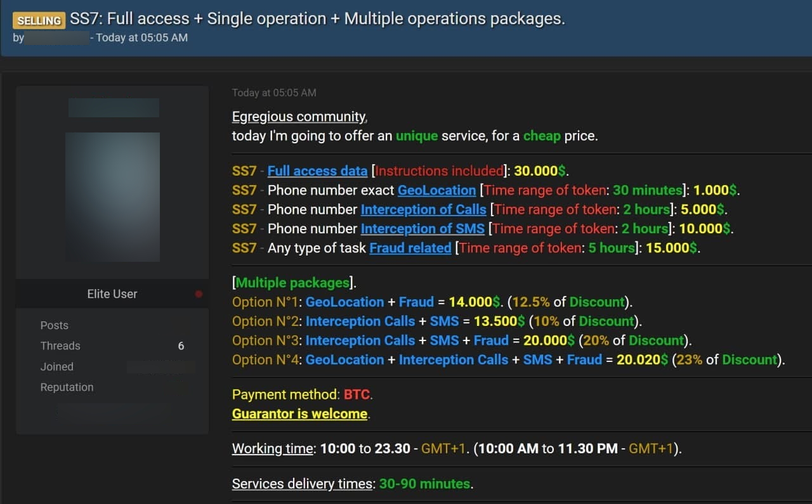812x504 pixels.
Task: Click the 'Fraud related' link
Action: pyautogui.click(x=410, y=248)
